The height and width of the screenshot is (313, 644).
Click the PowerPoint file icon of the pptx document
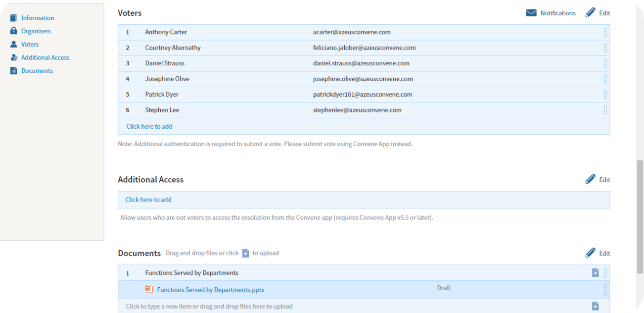(149, 289)
